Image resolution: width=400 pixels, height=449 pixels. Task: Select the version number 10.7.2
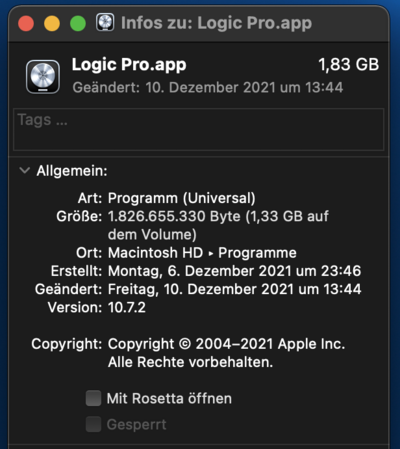point(127,307)
